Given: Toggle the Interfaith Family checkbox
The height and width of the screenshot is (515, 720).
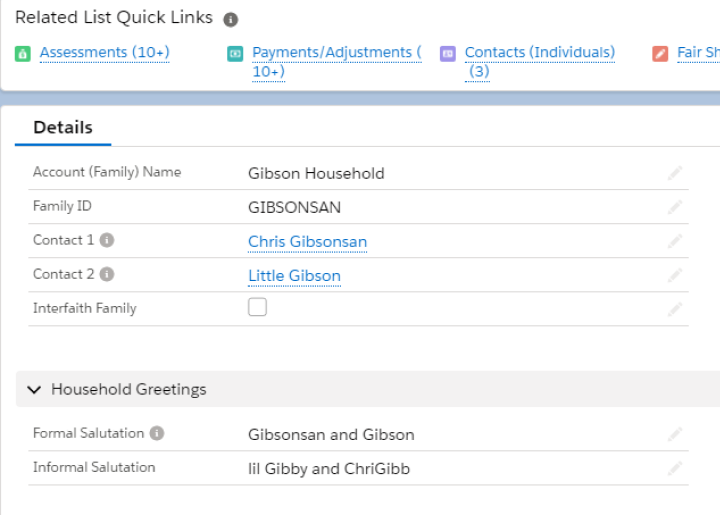Looking at the screenshot, I should coord(257,307).
